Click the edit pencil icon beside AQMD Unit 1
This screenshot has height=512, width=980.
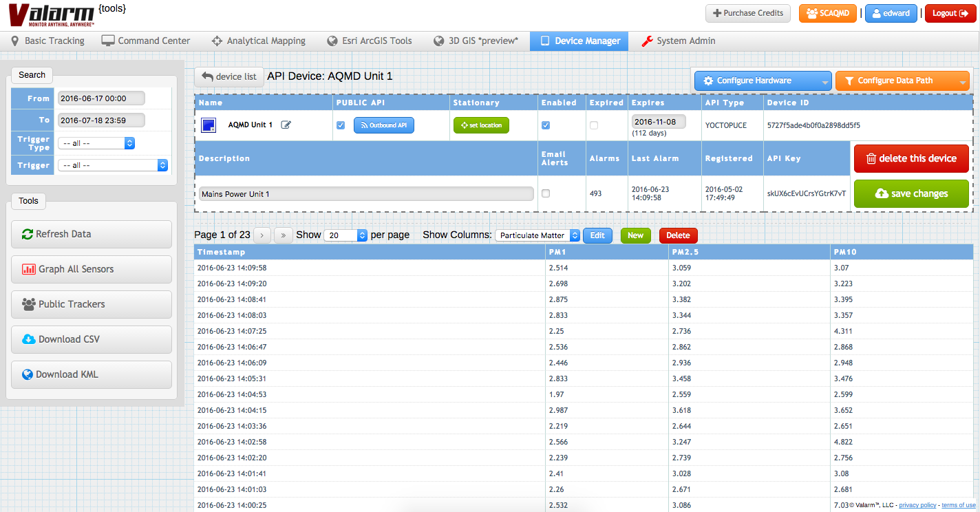click(x=286, y=125)
